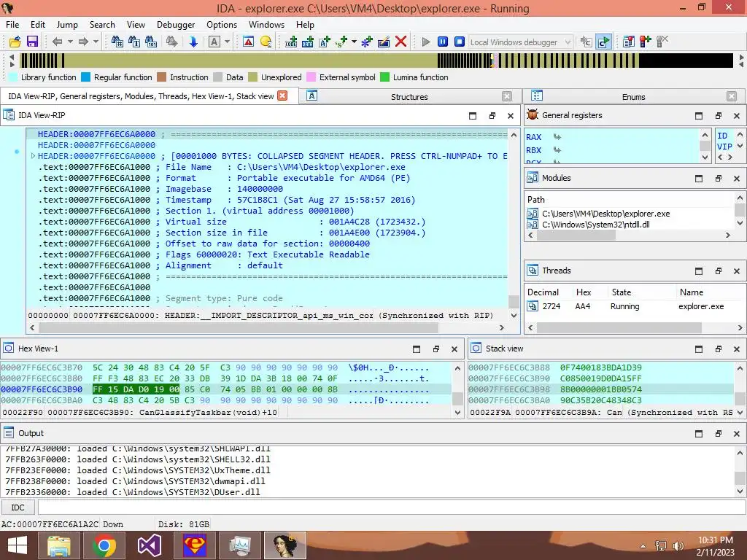Click search for immediate value binoculars icon
This screenshot has width=747, height=560.
pos(117,42)
